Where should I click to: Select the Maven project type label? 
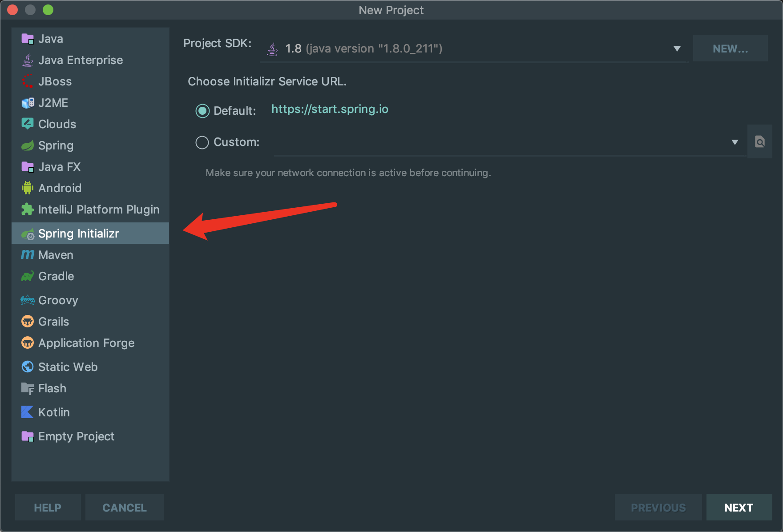(56, 255)
